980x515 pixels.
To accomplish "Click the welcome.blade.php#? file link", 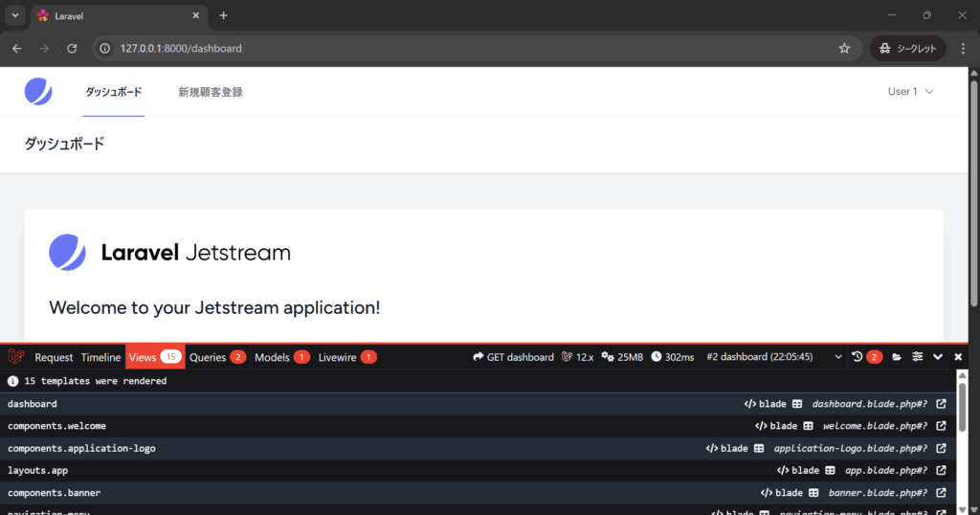I will [x=875, y=426].
